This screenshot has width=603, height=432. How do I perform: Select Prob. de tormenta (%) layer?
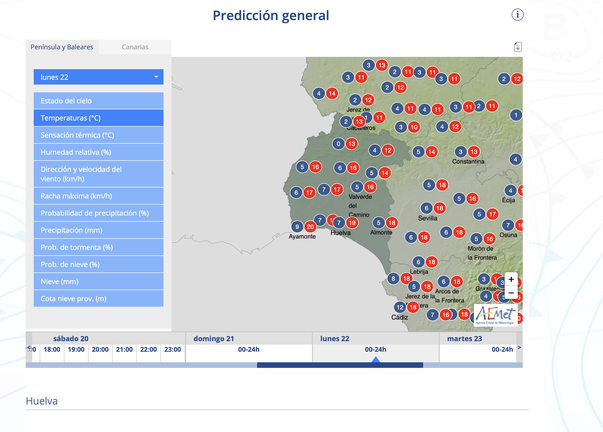point(98,247)
